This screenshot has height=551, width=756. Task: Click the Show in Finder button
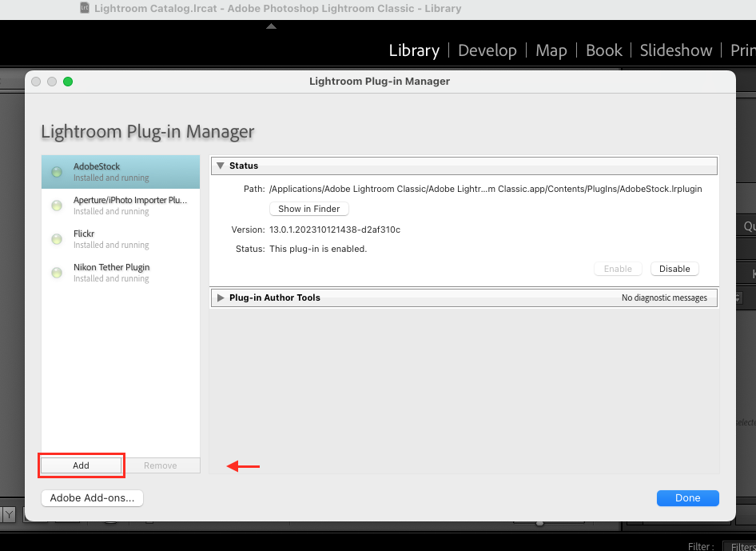coord(309,209)
